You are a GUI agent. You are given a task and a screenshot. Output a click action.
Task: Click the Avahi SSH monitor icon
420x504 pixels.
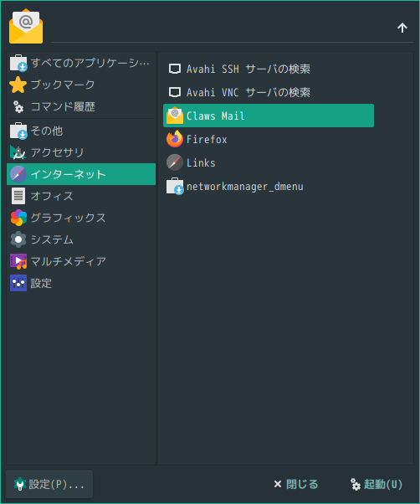point(175,69)
